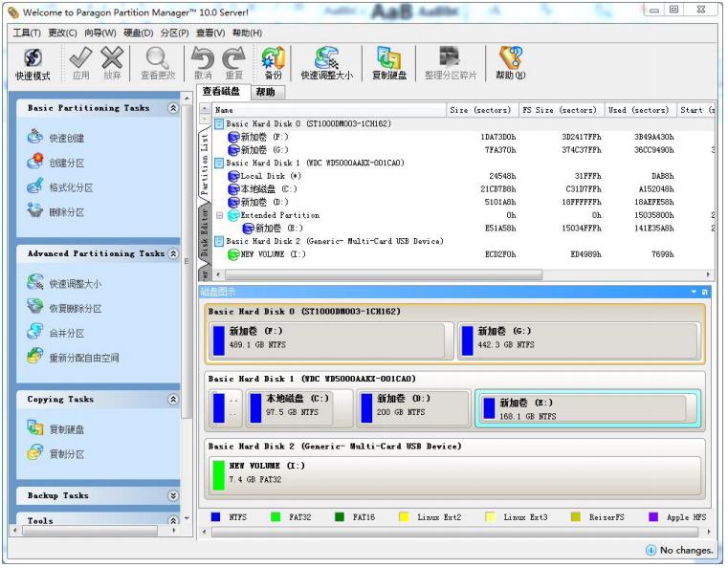This screenshot has width=728, height=568.
Task: Select 新加卷 (E:) 168.1 GB block
Action: click(x=587, y=409)
